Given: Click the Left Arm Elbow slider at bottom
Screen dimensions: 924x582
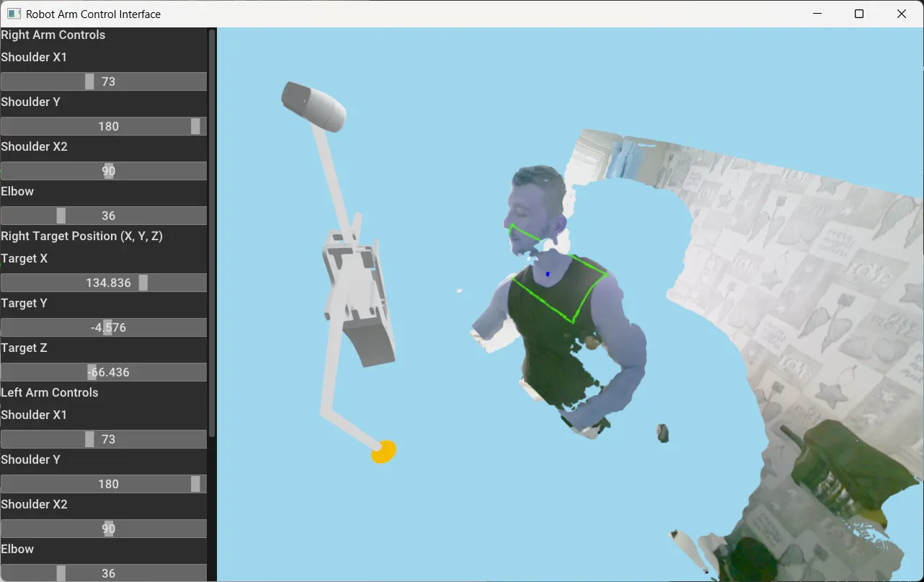Looking at the screenshot, I should coord(103,573).
